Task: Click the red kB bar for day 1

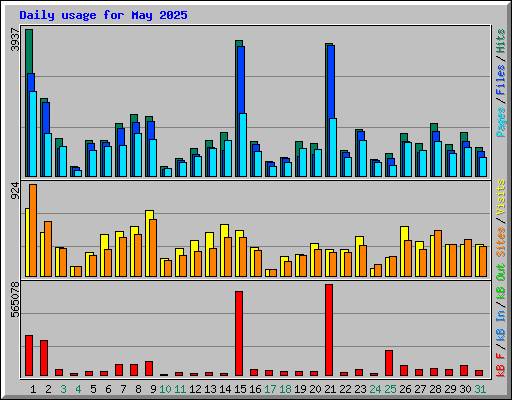Action: (29, 355)
